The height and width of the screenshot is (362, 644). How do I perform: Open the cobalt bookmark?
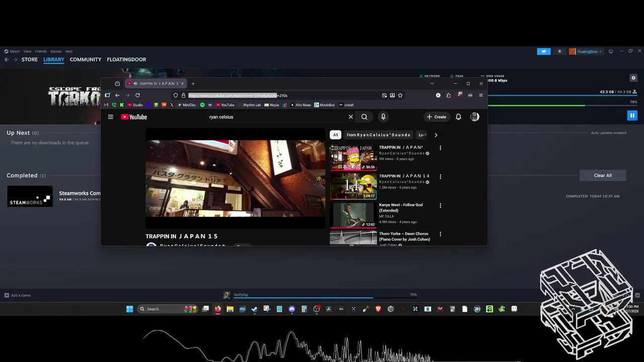[346, 105]
